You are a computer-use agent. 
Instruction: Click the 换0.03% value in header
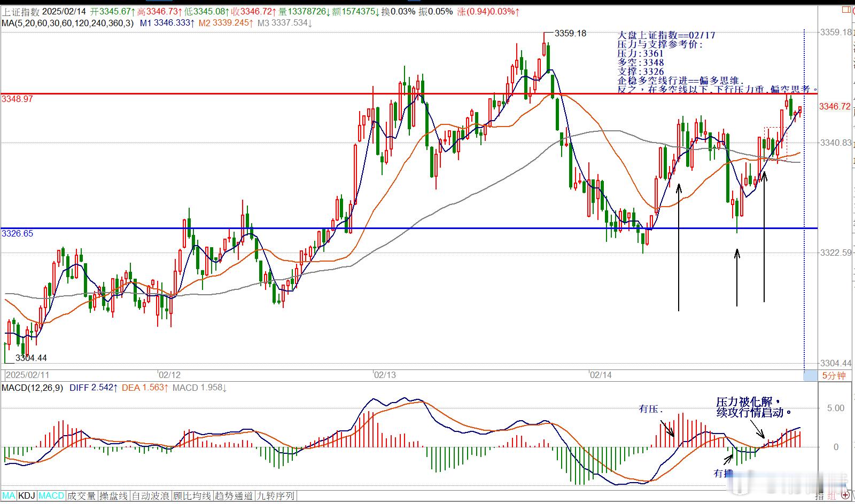(399, 11)
